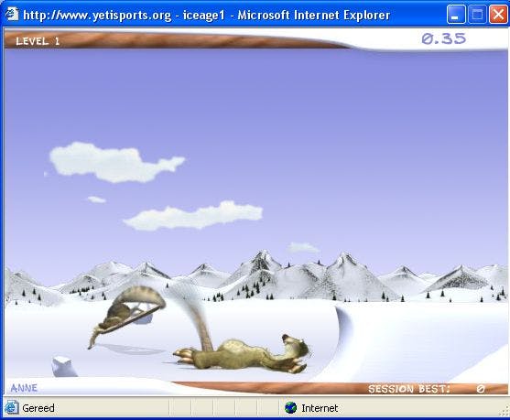Click the Internet Explorer page icon in title bar
This screenshot has width=510, height=420.
(x=12, y=15)
